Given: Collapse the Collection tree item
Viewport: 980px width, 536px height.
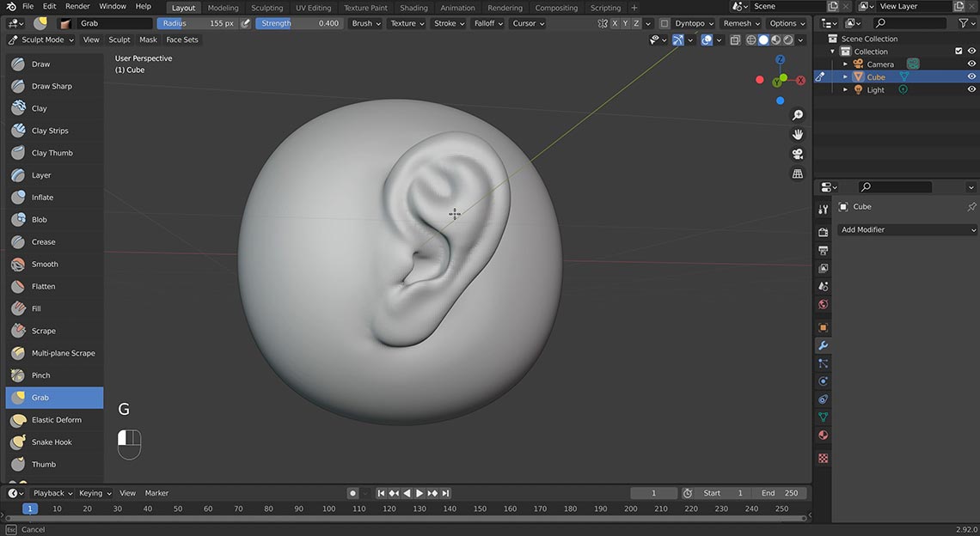Looking at the screenshot, I should pyautogui.click(x=832, y=52).
